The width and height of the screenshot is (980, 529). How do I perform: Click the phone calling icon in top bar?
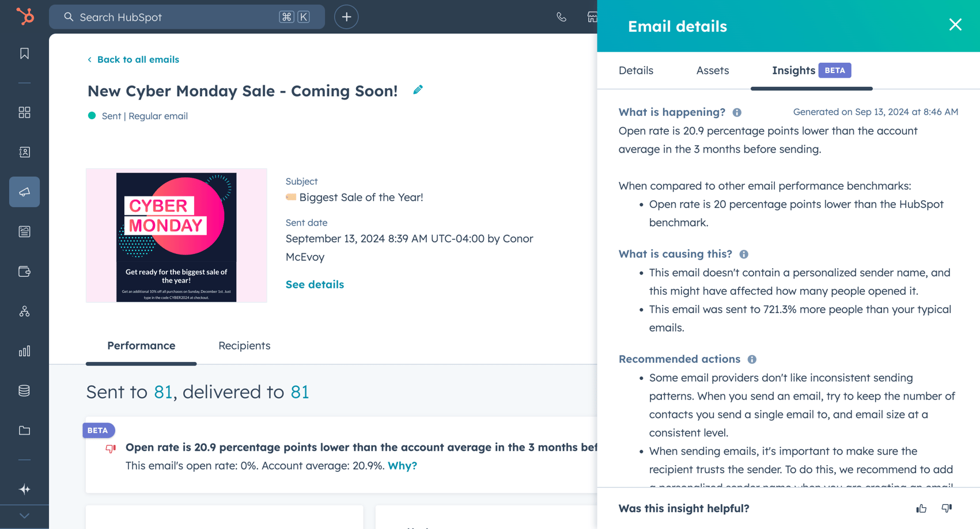(561, 17)
